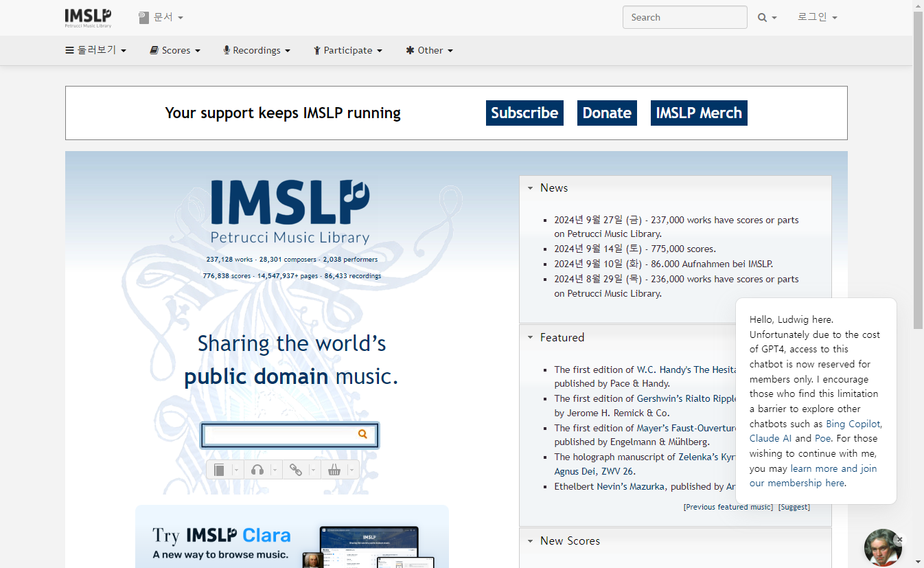The image size is (924, 568).
Task: Open the Participate menu
Action: [x=348, y=50]
